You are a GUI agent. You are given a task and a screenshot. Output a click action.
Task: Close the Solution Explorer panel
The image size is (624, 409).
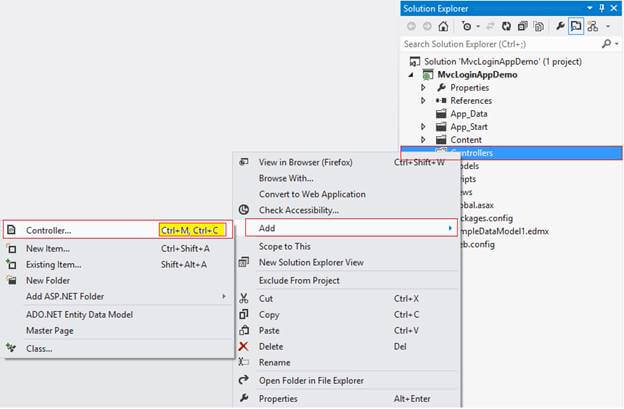tap(614, 8)
